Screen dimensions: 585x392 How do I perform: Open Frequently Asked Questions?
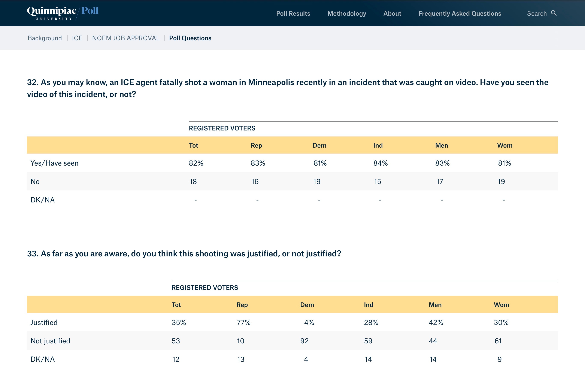click(460, 13)
